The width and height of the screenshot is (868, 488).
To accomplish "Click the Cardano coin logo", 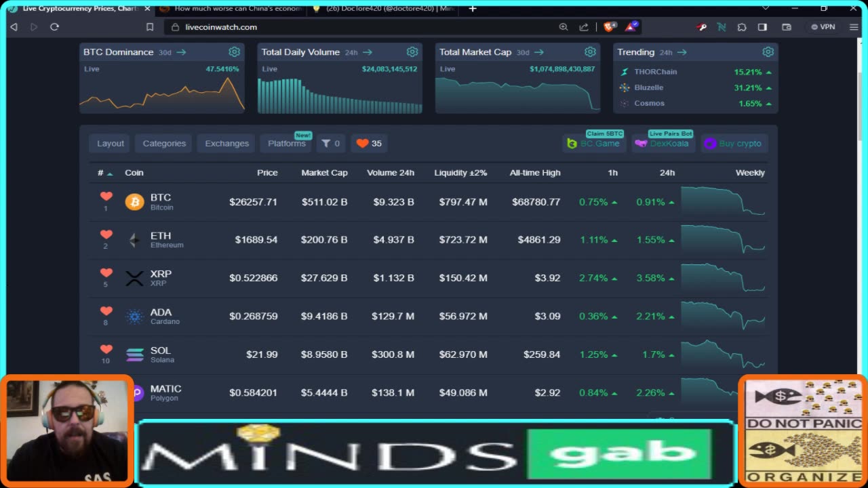I will [x=134, y=316].
